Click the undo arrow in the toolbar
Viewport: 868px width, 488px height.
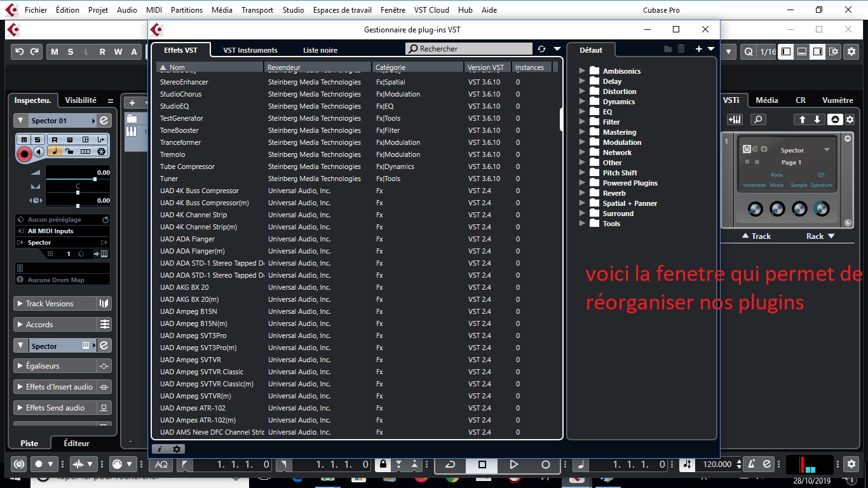(20, 51)
